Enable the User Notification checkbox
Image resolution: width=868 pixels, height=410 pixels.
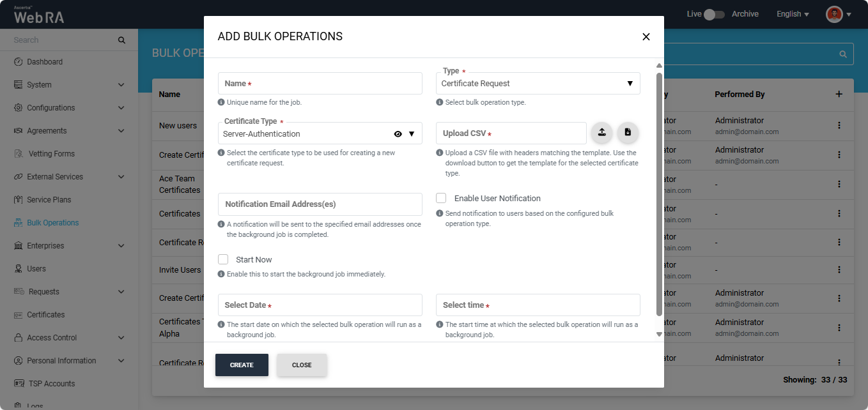[441, 198]
